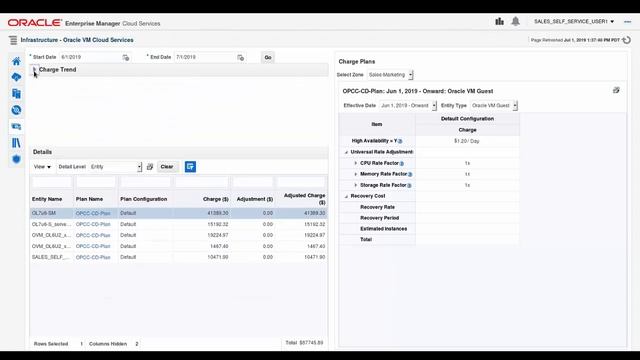Show info for CPU Rate Factor

tap(402, 163)
